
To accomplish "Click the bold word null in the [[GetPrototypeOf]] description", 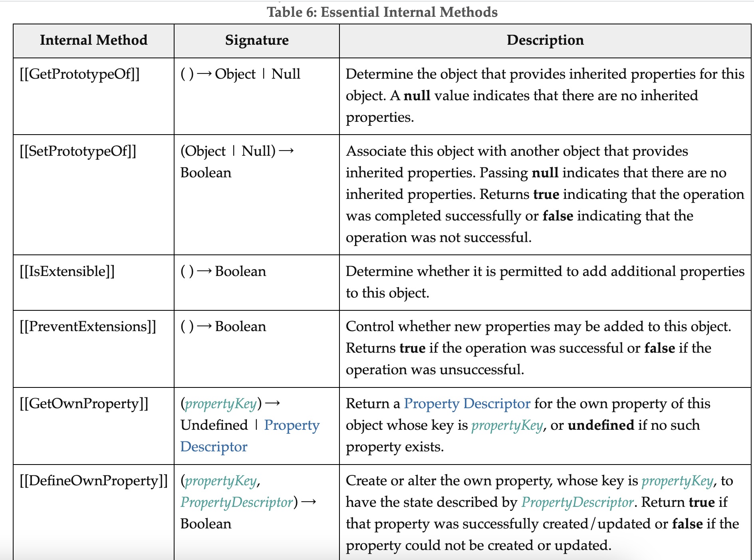I will 417,96.
